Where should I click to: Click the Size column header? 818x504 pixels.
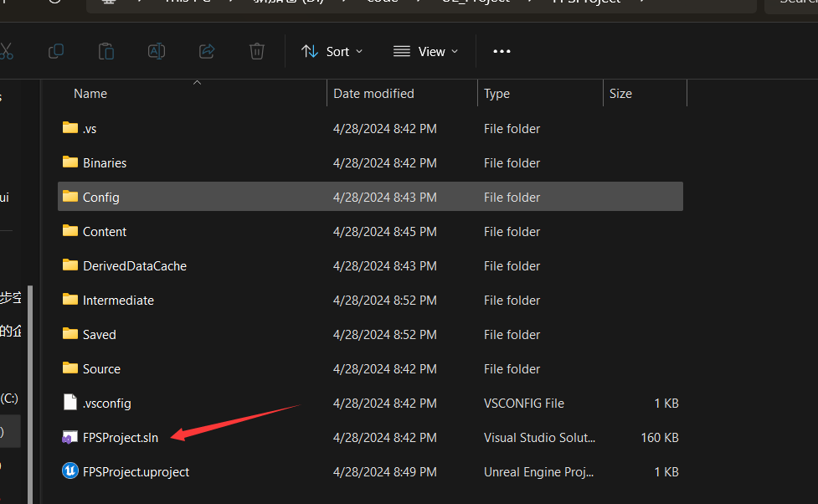[620, 94]
